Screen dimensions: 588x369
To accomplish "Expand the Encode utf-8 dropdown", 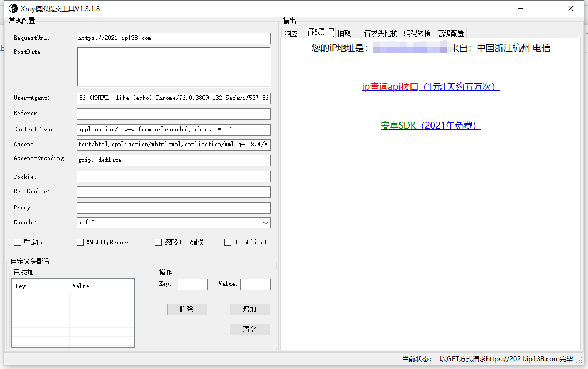I will [x=266, y=223].
